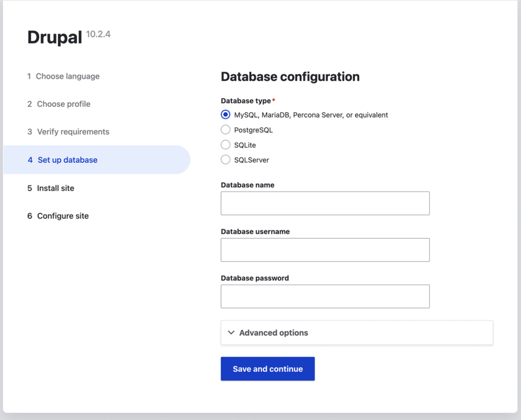Click the Drupal logo title
Image resolution: width=521 pixels, height=420 pixels.
click(x=54, y=37)
